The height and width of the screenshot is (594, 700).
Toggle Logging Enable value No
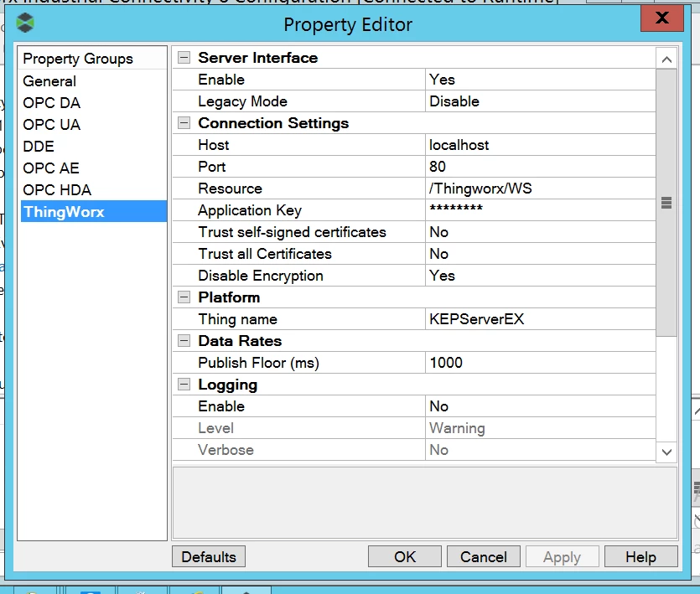point(540,406)
